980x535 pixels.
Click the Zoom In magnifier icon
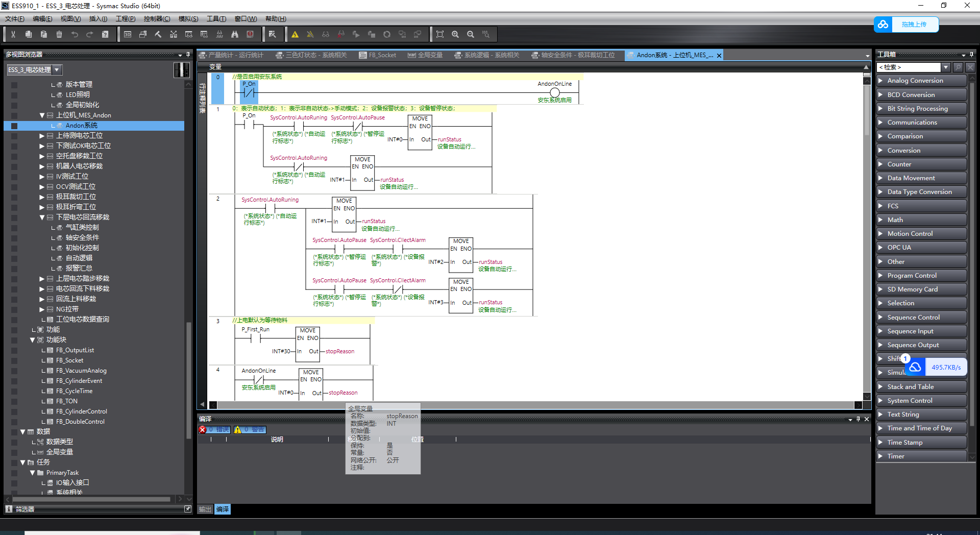pos(455,34)
